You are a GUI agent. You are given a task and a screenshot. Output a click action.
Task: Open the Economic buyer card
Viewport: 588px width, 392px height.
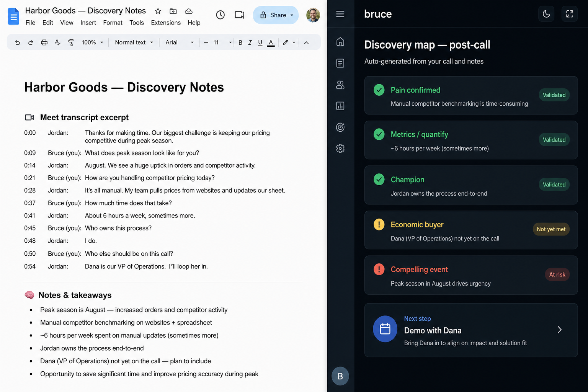pyautogui.click(x=471, y=230)
